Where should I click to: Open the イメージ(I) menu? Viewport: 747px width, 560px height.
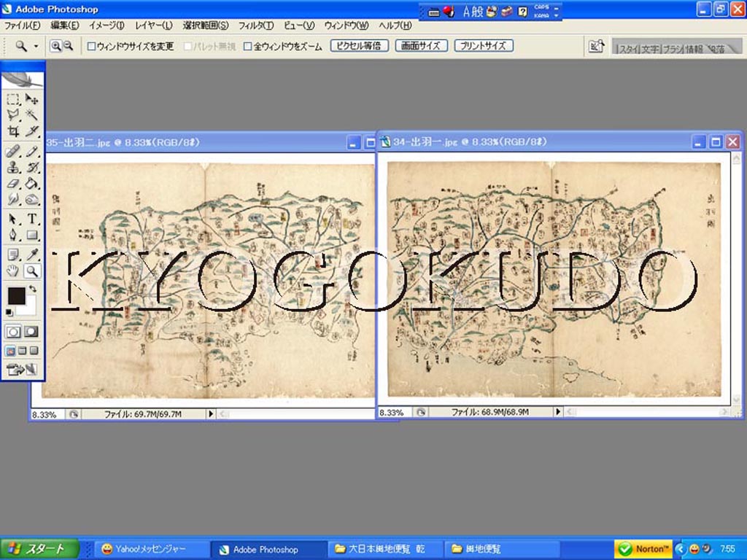coord(107,26)
